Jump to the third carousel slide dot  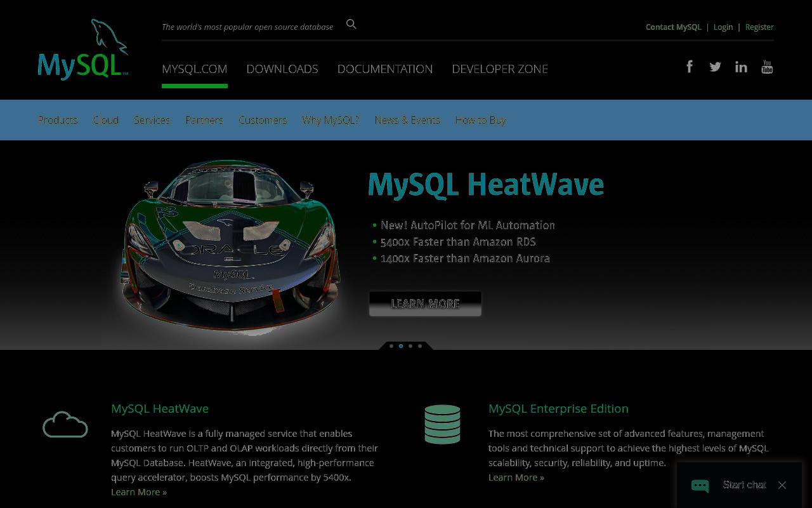(x=410, y=346)
